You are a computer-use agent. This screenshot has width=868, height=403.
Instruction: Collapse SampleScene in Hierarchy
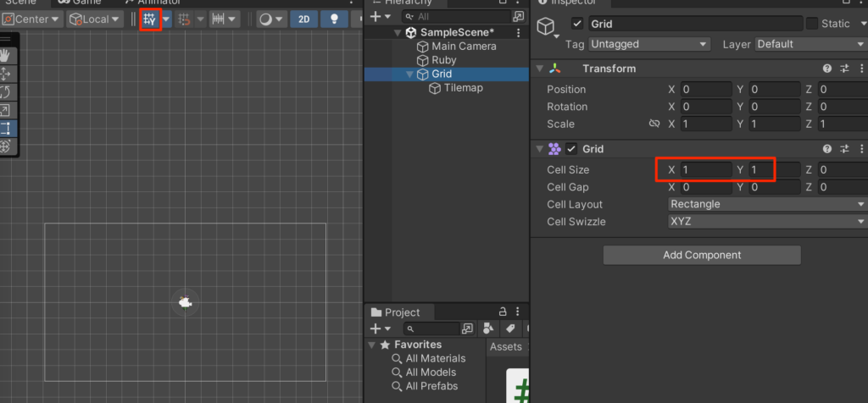[398, 33]
